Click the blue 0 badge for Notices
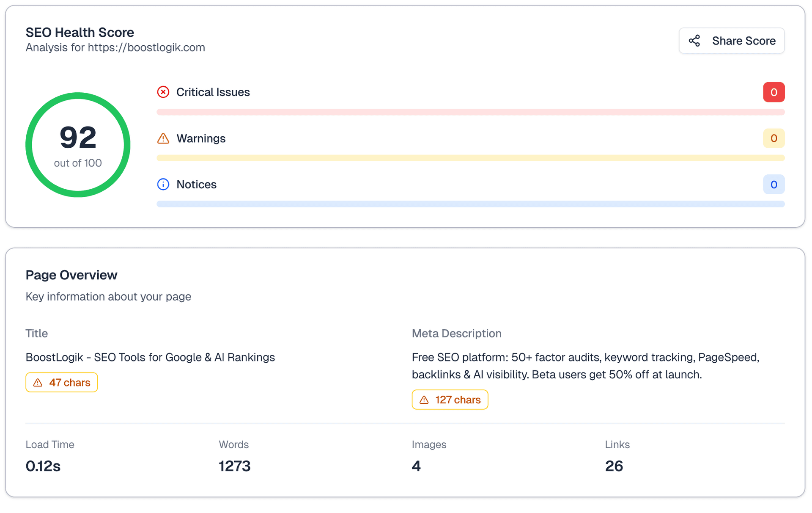The width and height of the screenshot is (812, 513). click(x=774, y=184)
